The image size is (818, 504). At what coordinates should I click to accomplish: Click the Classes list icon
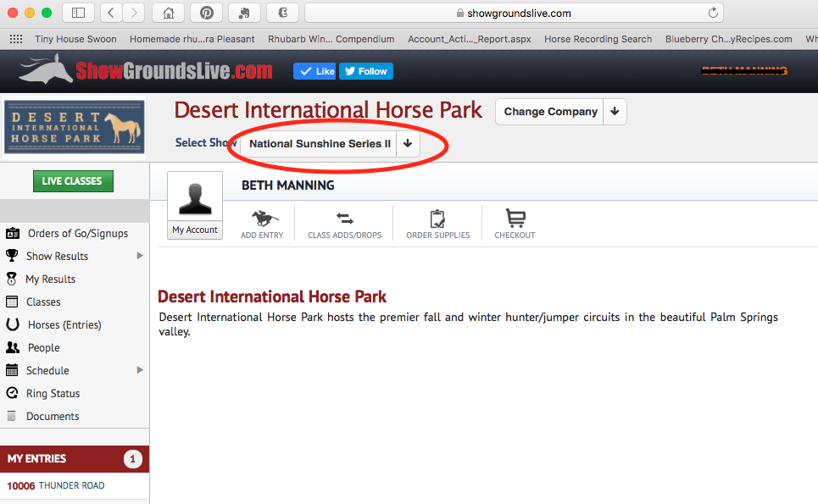pyautogui.click(x=12, y=302)
